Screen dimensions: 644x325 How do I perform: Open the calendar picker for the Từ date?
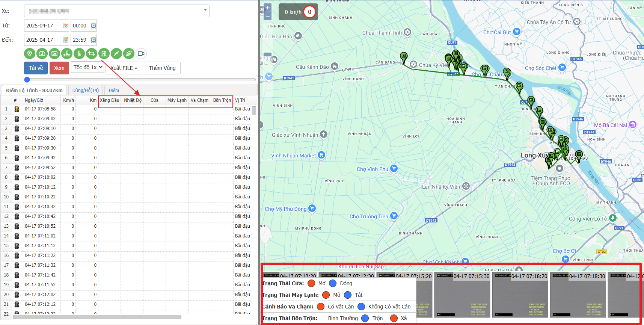(x=66, y=26)
